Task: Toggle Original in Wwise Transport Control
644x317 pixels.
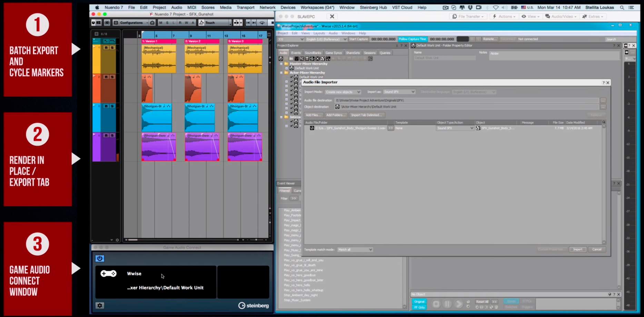Action: tap(419, 301)
